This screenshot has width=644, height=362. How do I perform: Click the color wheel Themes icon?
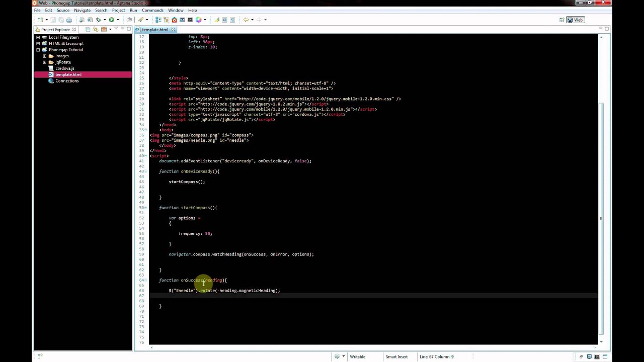pos(199,20)
